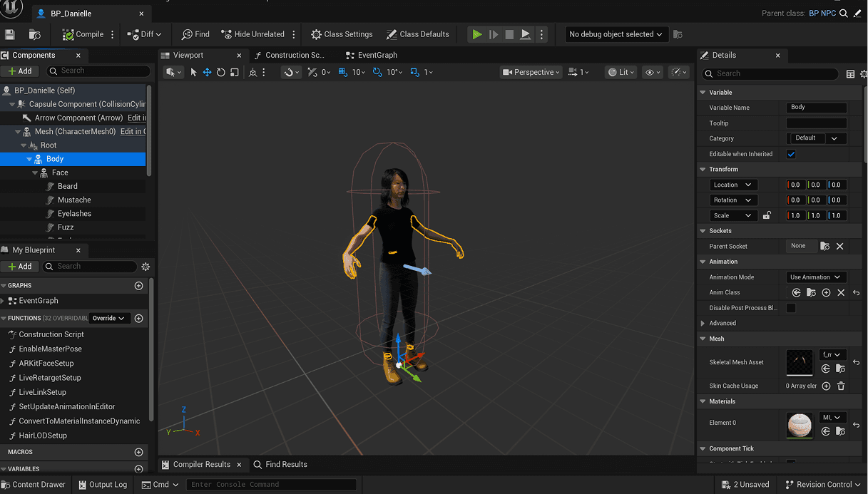Open Class Settings
This screenshot has width=868, height=494.
point(342,34)
